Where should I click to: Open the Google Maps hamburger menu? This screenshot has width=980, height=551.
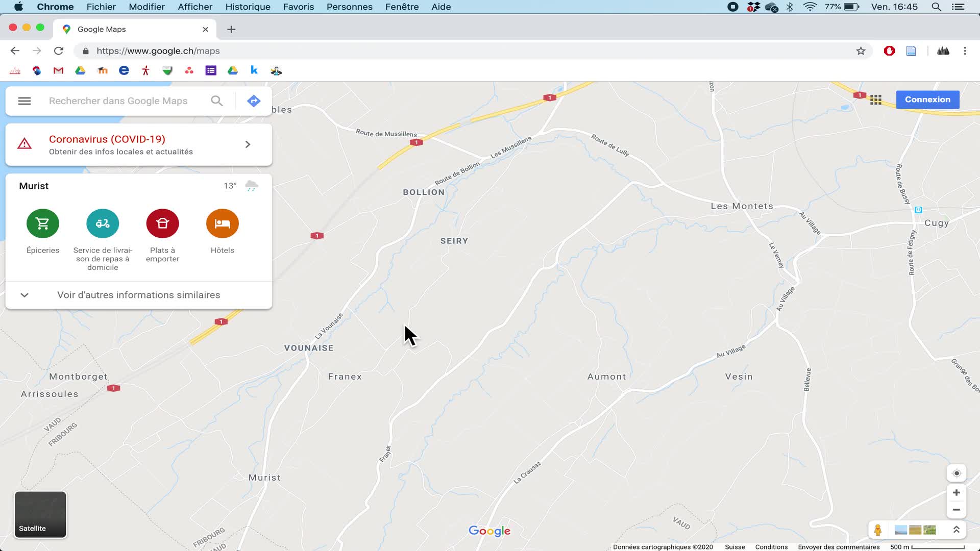click(24, 101)
